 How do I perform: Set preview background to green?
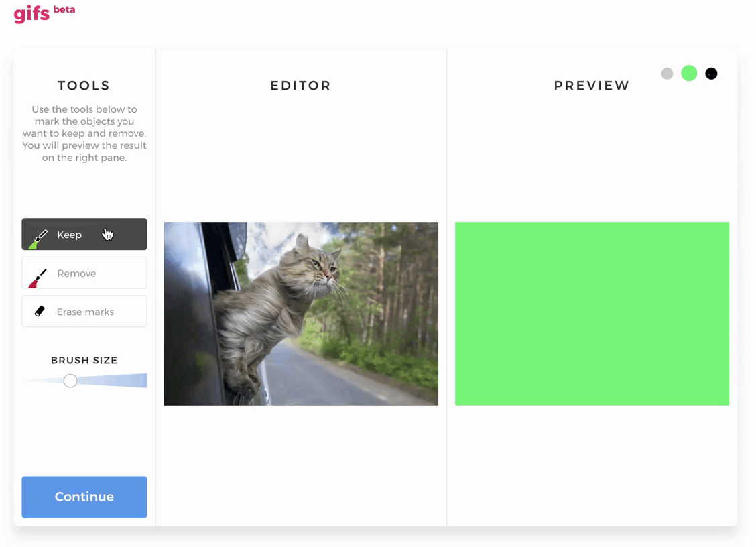(689, 73)
